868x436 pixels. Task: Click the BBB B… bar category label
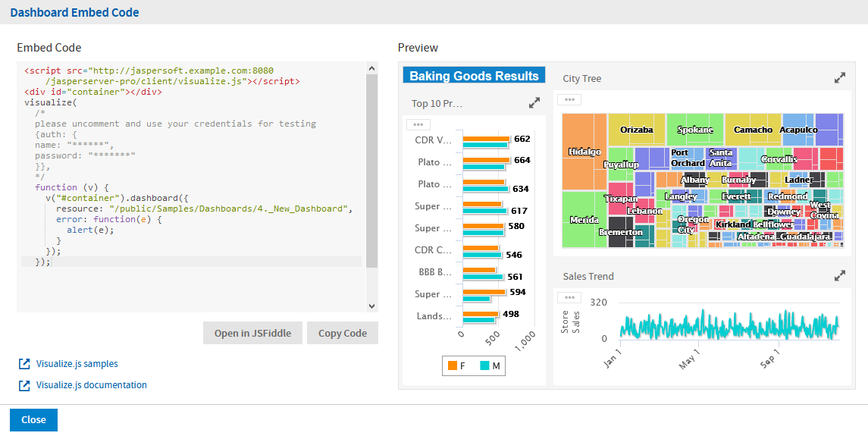[434, 272]
